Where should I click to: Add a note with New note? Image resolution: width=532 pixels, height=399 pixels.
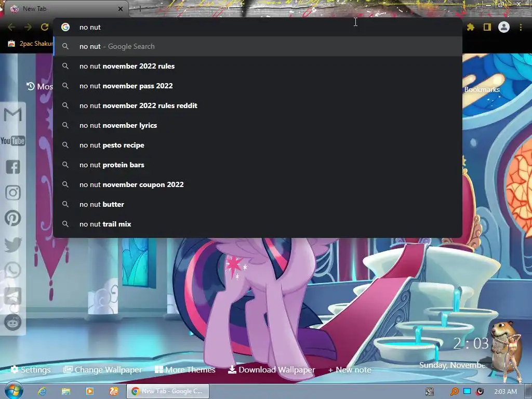coord(350,369)
